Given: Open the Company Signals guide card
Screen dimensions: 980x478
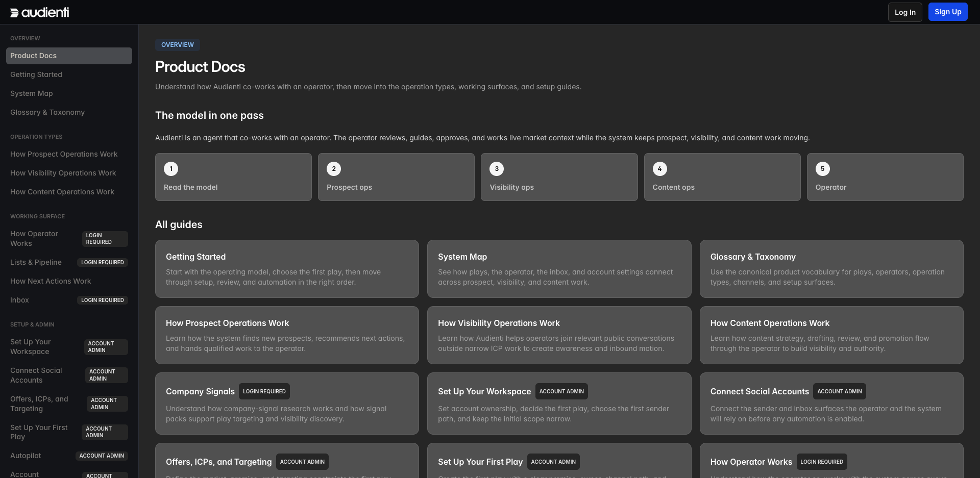Looking at the screenshot, I should (x=287, y=404).
